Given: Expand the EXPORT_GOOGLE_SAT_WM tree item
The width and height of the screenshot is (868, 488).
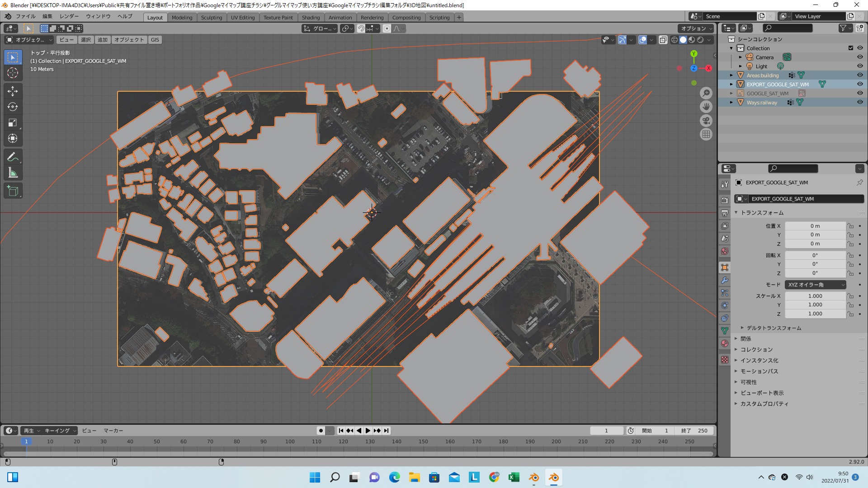Looking at the screenshot, I should (731, 84).
